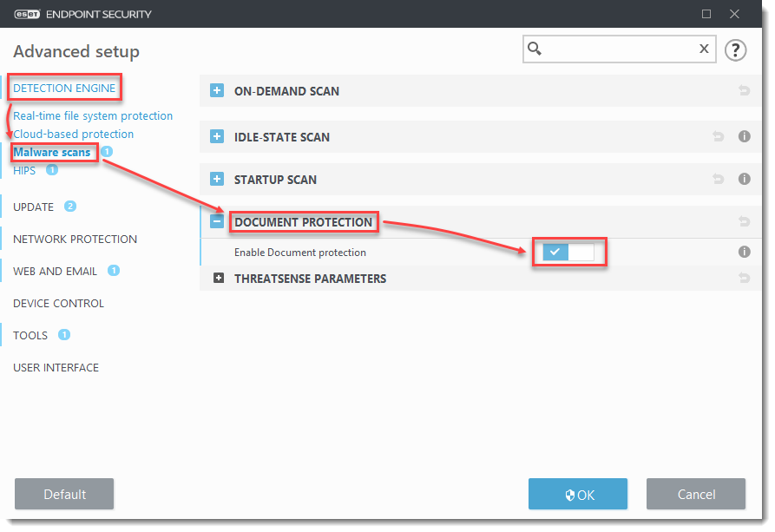Clear the search field with the X icon
This screenshot has height=532, width=775.
(704, 49)
